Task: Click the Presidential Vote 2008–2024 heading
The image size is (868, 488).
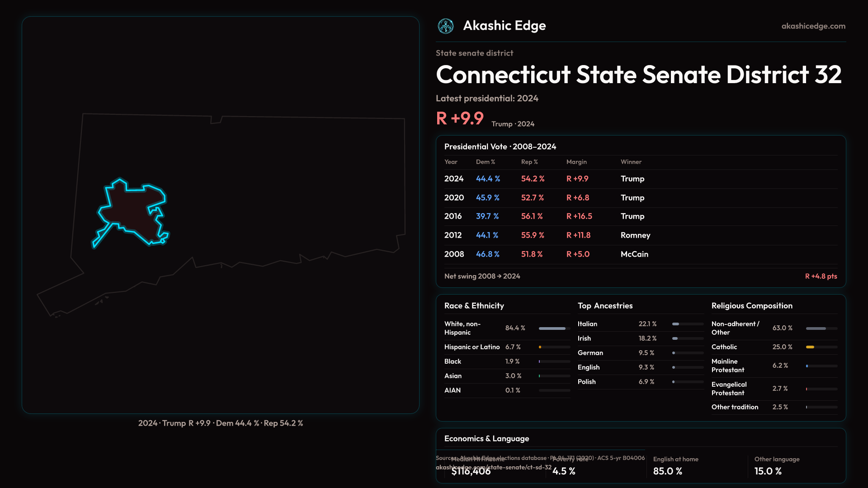Action: 500,147
